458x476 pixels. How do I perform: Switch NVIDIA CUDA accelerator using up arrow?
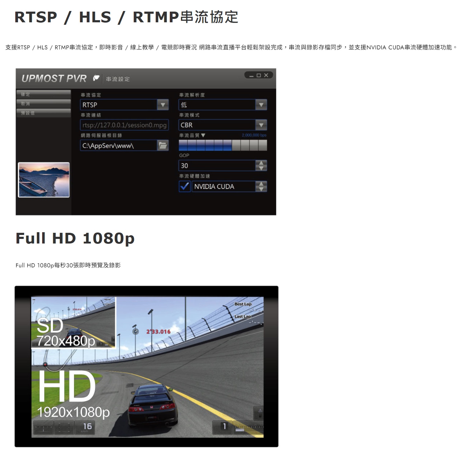click(261, 184)
